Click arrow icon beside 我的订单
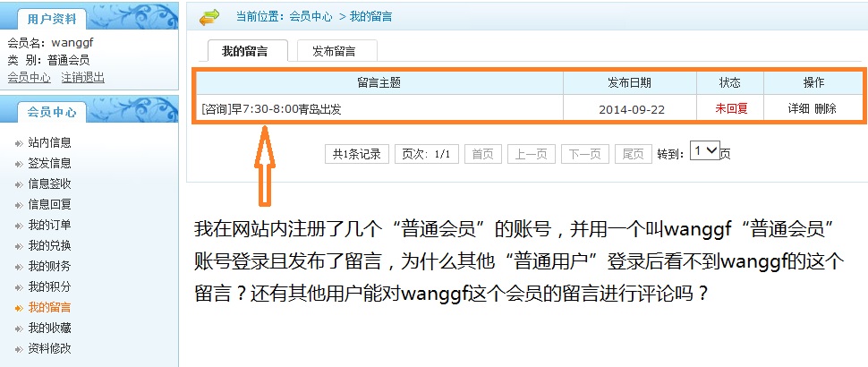Viewport: 868px width, 367px height. click(20, 226)
